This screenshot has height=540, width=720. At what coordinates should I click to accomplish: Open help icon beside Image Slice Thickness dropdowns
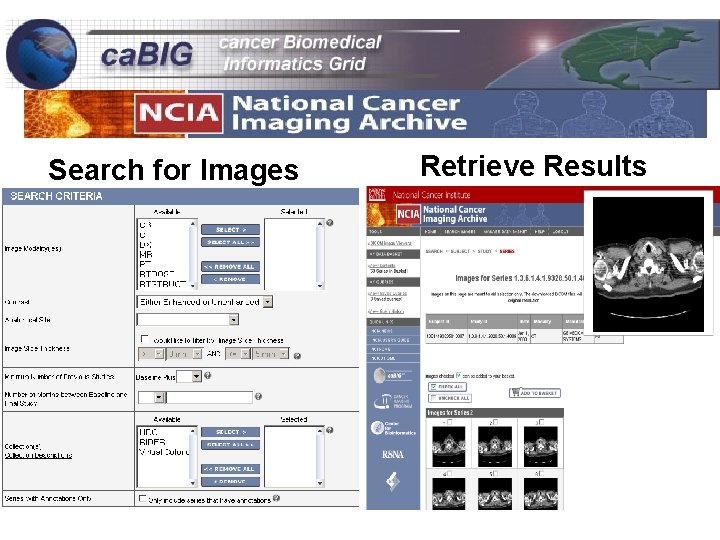tap(297, 356)
